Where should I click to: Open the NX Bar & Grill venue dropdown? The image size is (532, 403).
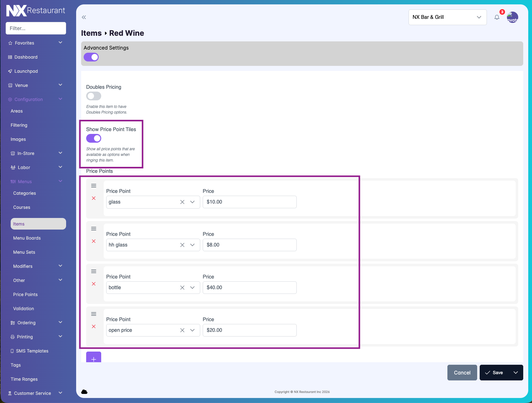point(447,17)
